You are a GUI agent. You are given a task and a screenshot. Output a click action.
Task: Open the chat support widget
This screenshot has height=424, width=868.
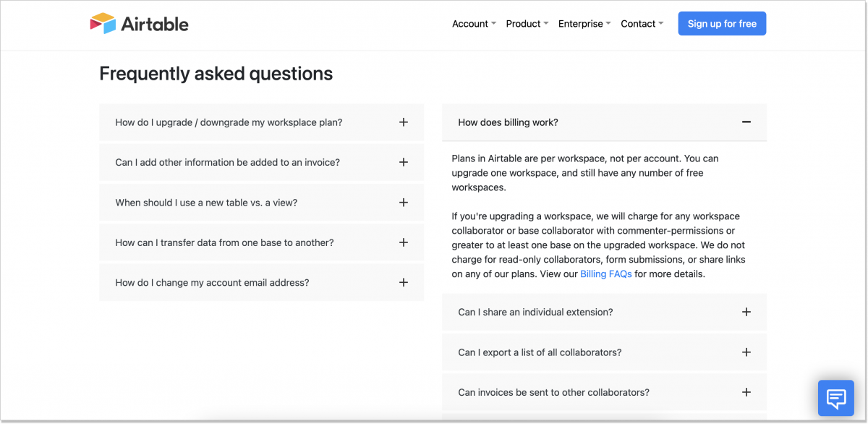(835, 398)
